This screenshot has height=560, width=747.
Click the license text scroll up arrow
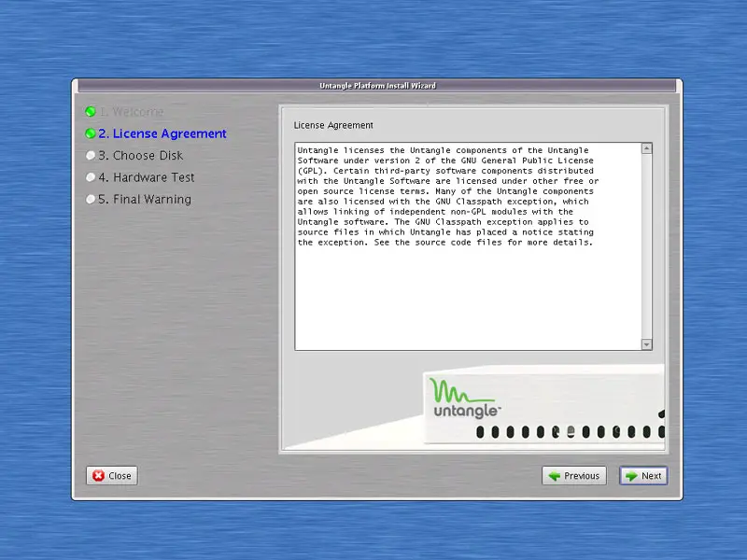[646, 148]
